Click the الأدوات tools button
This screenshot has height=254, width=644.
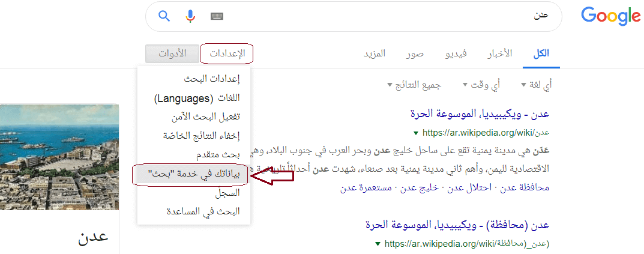172,54
